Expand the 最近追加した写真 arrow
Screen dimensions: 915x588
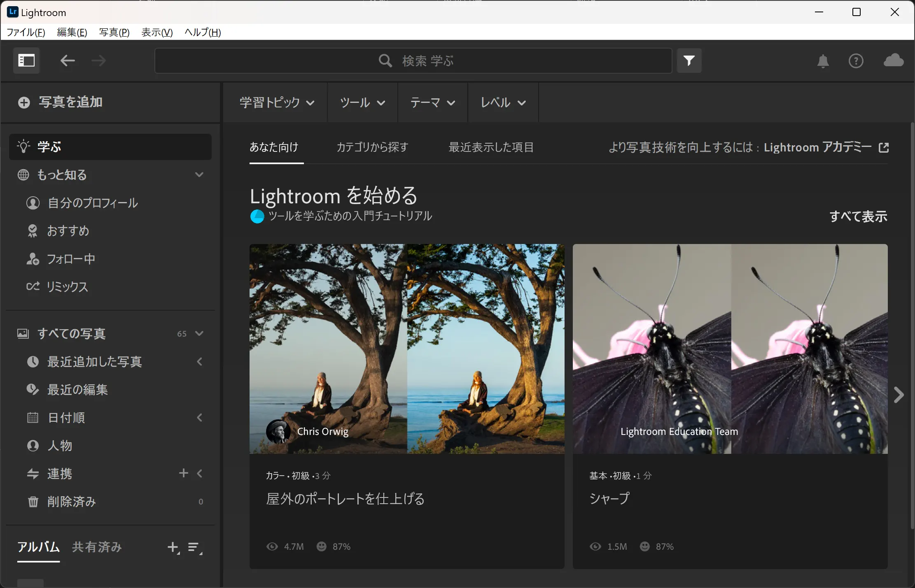pos(200,361)
